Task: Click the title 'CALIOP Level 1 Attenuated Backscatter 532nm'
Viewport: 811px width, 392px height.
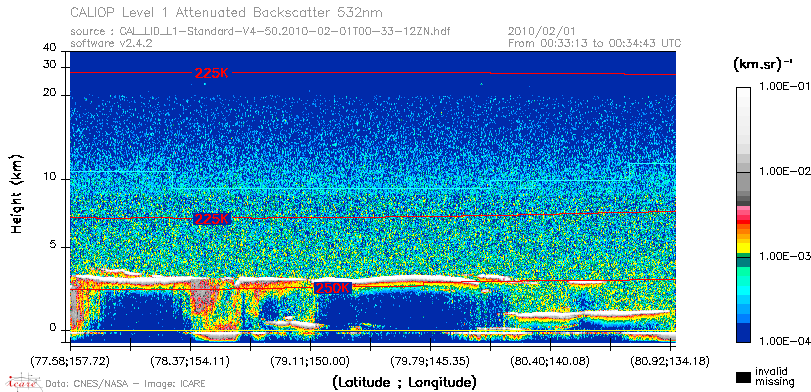Action: click(x=227, y=12)
